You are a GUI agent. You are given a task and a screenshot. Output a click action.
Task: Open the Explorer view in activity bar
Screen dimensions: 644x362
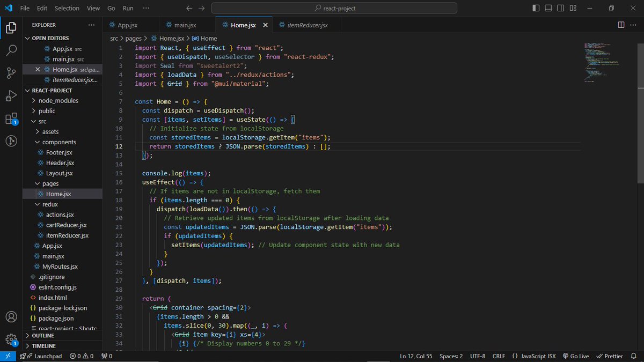pos(11,27)
